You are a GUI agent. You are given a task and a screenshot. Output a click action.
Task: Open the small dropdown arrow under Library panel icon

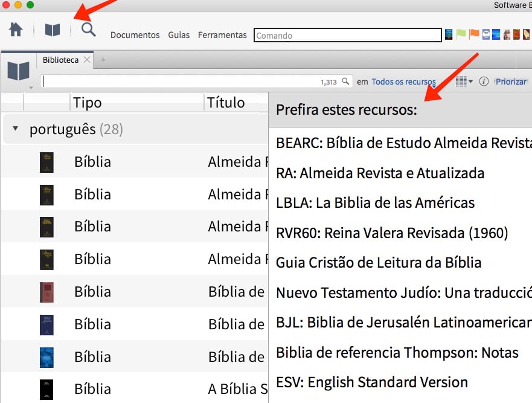[x=31, y=88]
